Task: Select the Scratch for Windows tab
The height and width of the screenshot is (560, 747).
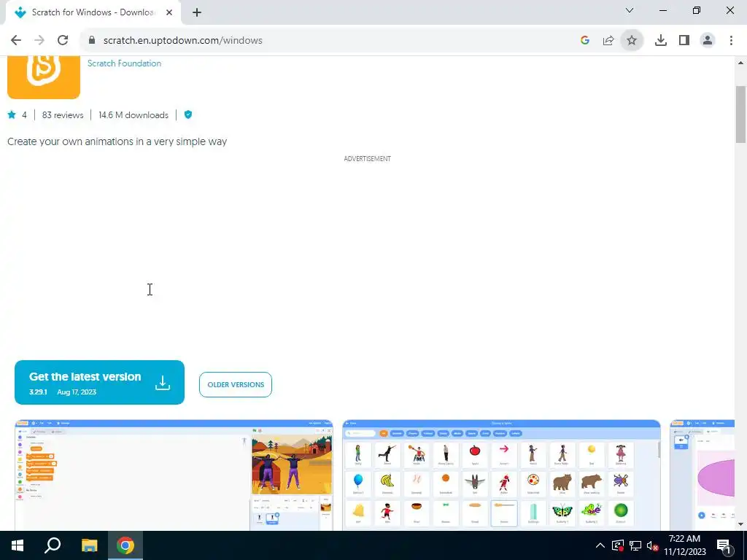Action: click(93, 12)
